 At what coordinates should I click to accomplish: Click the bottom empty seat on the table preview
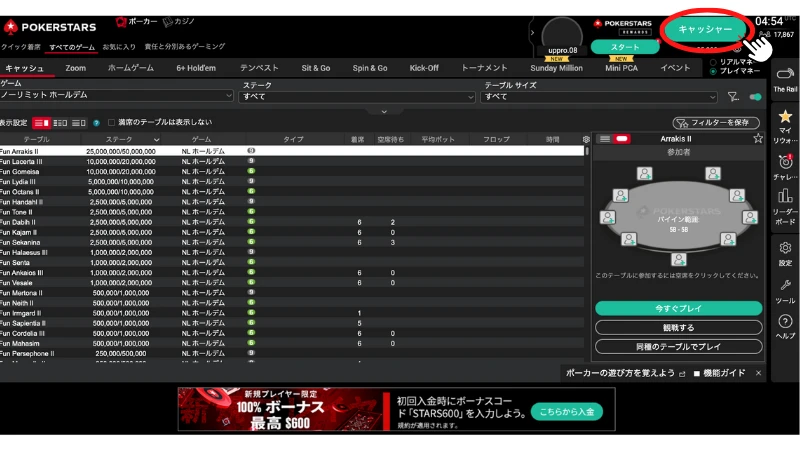tap(678, 259)
